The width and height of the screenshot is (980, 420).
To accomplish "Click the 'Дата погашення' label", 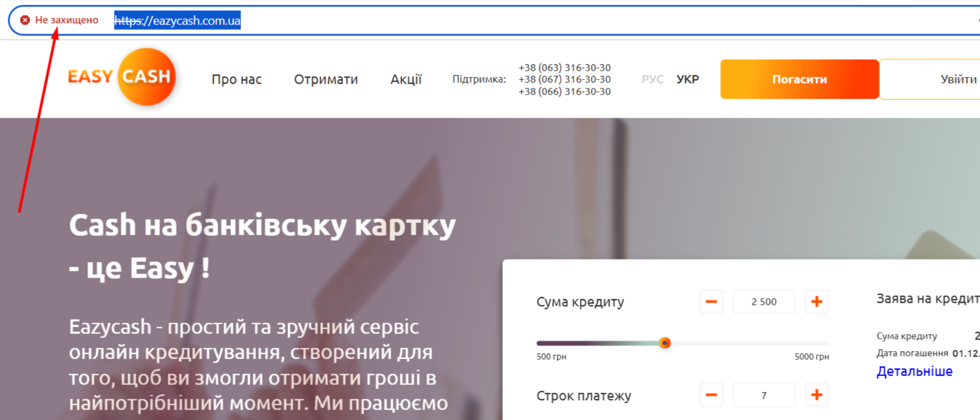I will click(912, 353).
